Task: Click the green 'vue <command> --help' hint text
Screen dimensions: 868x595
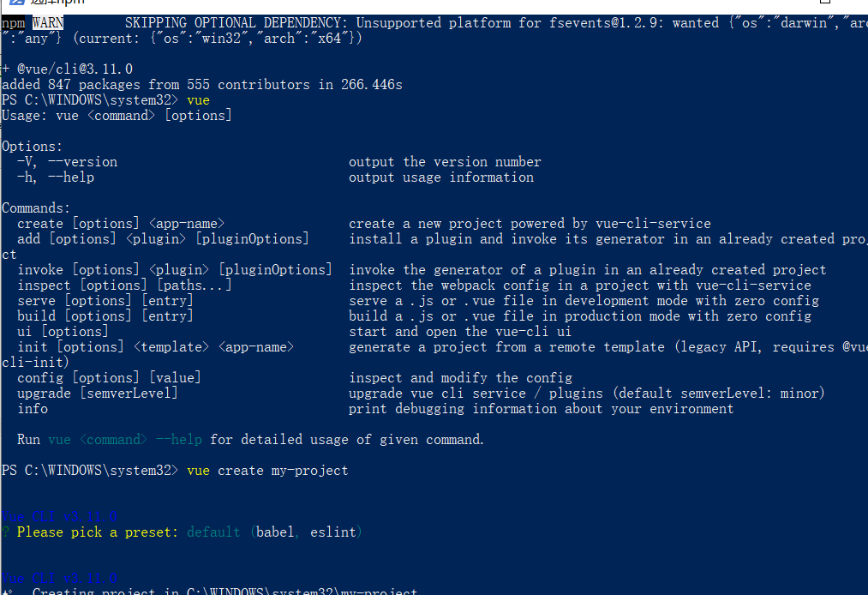Action: pyautogui.click(x=125, y=440)
